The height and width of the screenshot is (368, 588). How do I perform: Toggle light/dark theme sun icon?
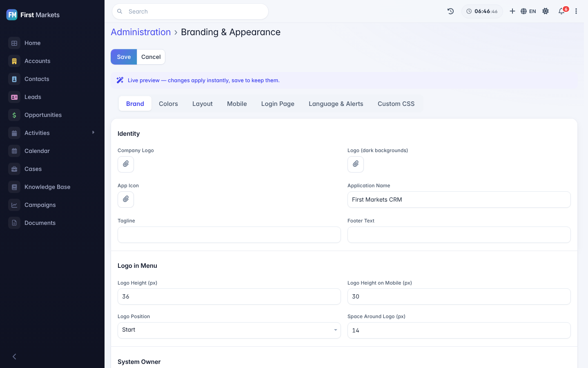click(x=546, y=11)
